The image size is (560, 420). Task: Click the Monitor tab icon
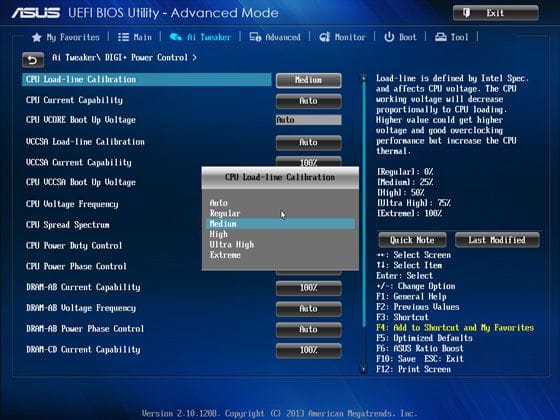click(x=324, y=37)
